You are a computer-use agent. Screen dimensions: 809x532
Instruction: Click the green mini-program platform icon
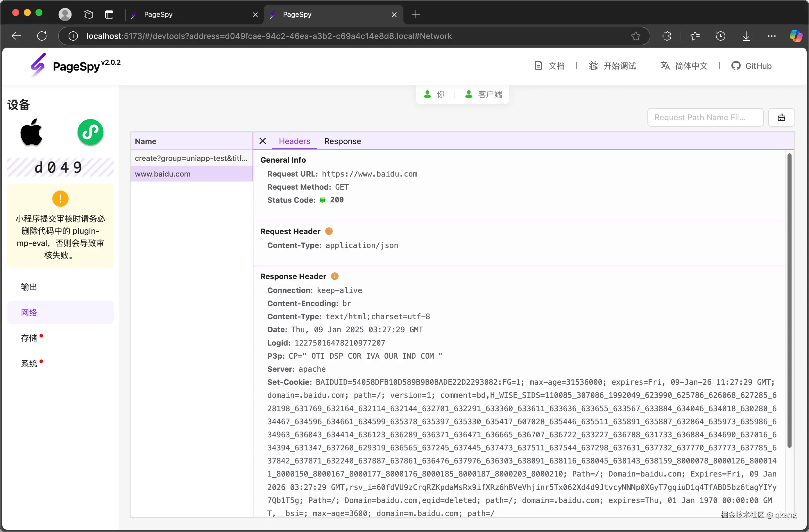[x=90, y=132]
